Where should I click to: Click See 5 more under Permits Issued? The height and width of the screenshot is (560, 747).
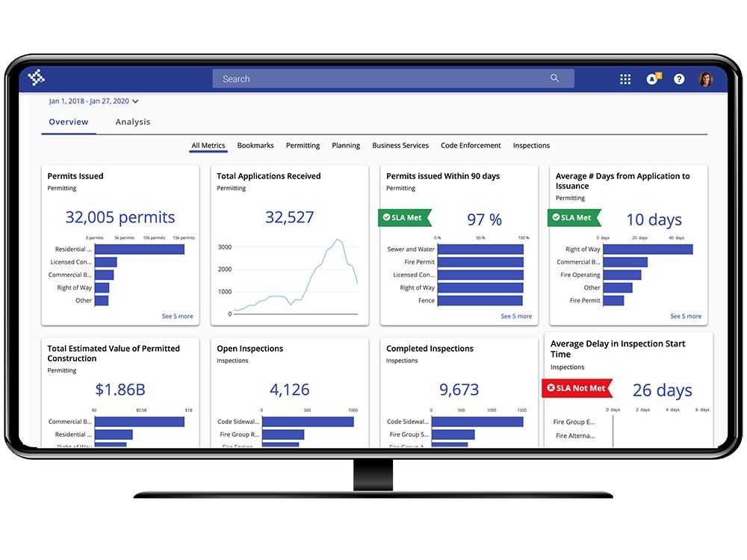[177, 316]
